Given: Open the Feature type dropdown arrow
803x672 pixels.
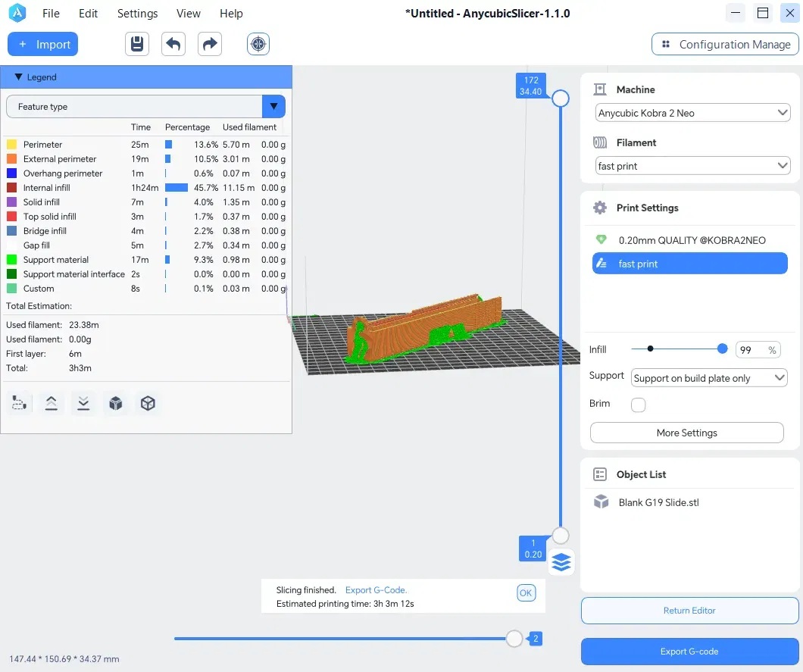Looking at the screenshot, I should tap(273, 107).
